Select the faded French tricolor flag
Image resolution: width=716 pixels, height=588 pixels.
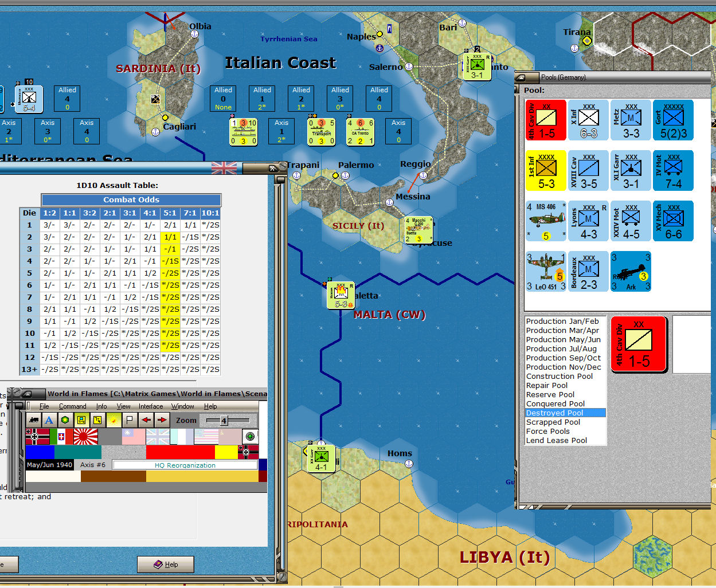click(x=182, y=437)
